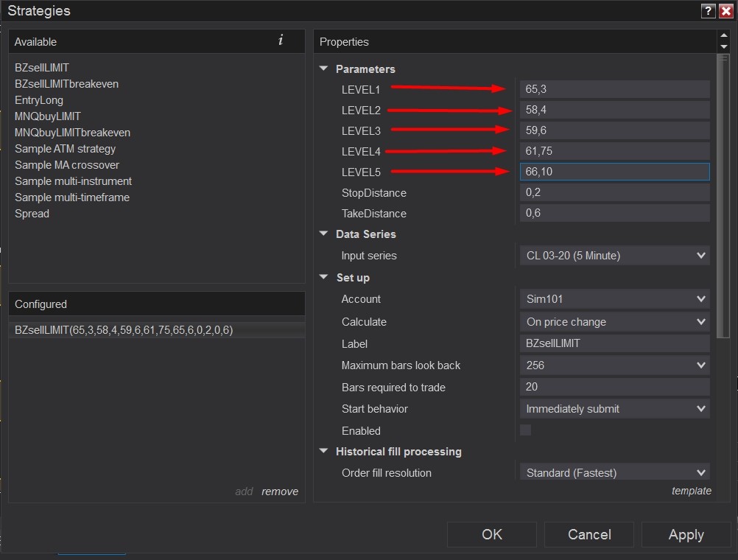The image size is (738, 560).
Task: Click the help question mark button
Action: coord(708,11)
